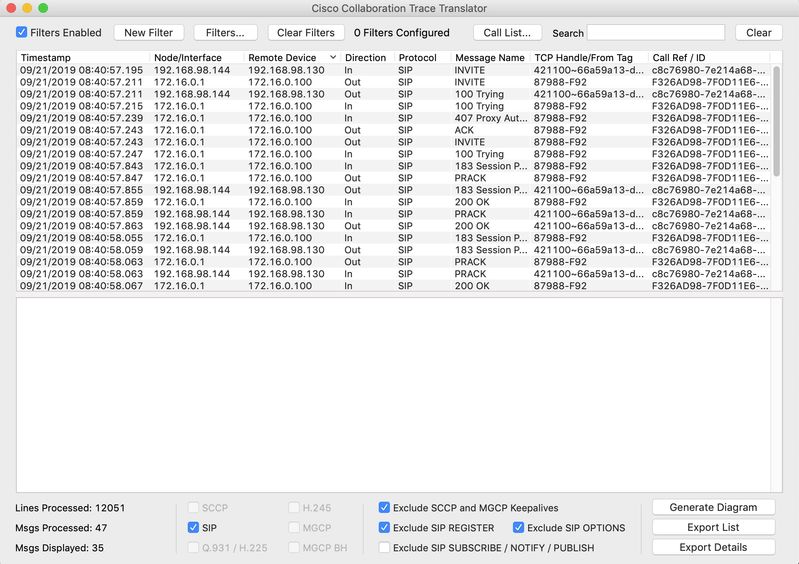Select row with timestamp 08:40:58.059
This screenshot has width=799, height=564.
393,250
